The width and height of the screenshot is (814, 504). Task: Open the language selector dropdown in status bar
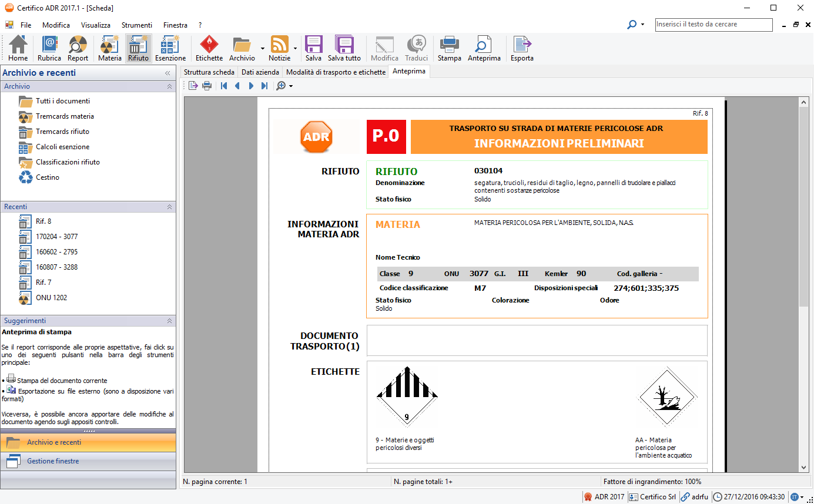(800, 496)
